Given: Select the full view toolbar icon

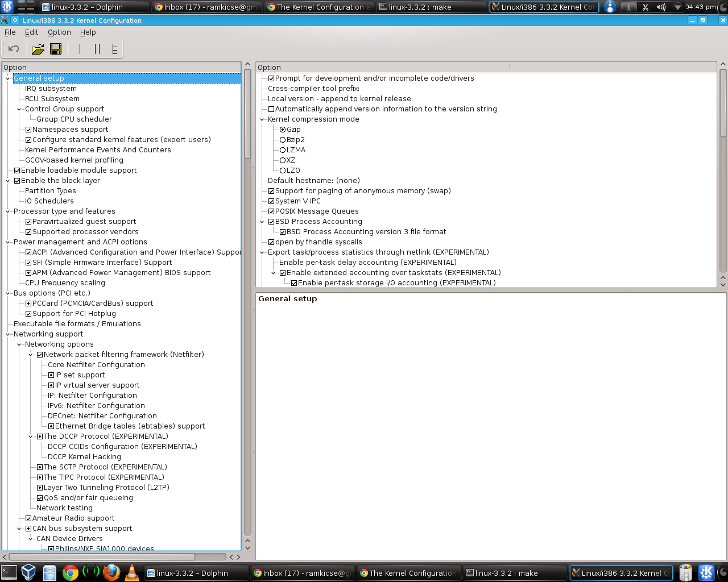Looking at the screenshot, I should [x=115, y=49].
